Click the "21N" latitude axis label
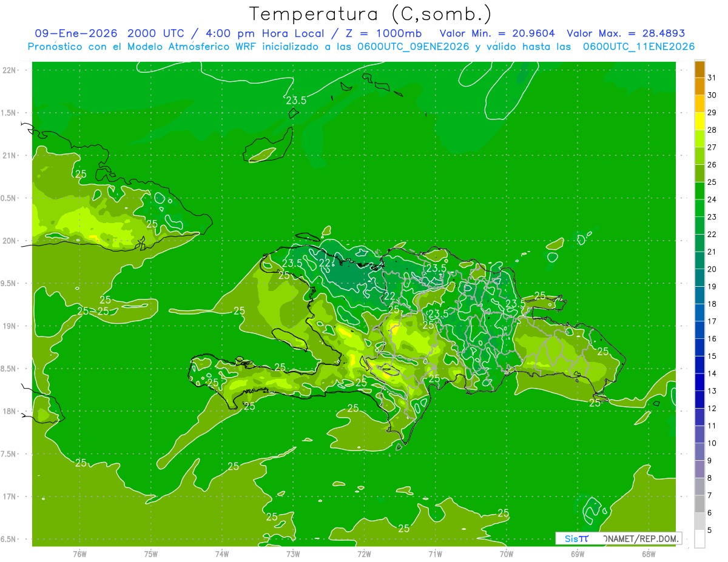 pos(10,155)
